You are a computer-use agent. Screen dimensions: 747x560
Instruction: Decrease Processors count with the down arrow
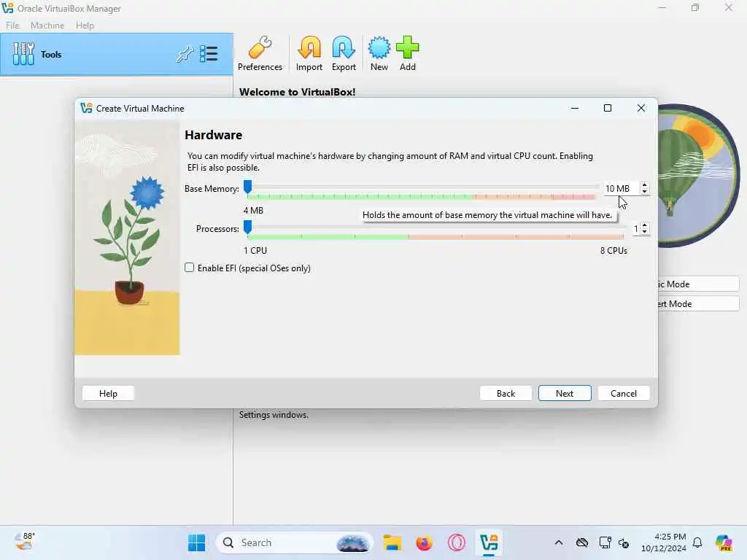[645, 231]
